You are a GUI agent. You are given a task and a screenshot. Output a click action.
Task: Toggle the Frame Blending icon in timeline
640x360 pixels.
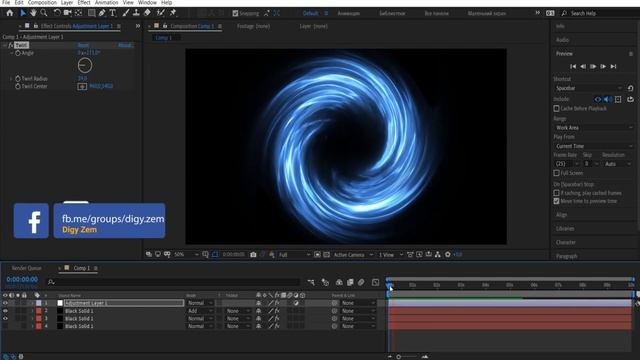(350, 282)
